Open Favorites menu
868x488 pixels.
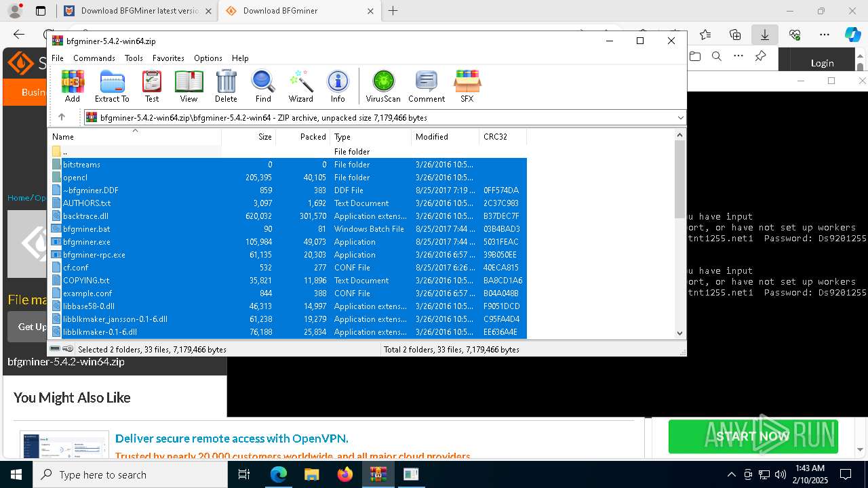coord(168,58)
